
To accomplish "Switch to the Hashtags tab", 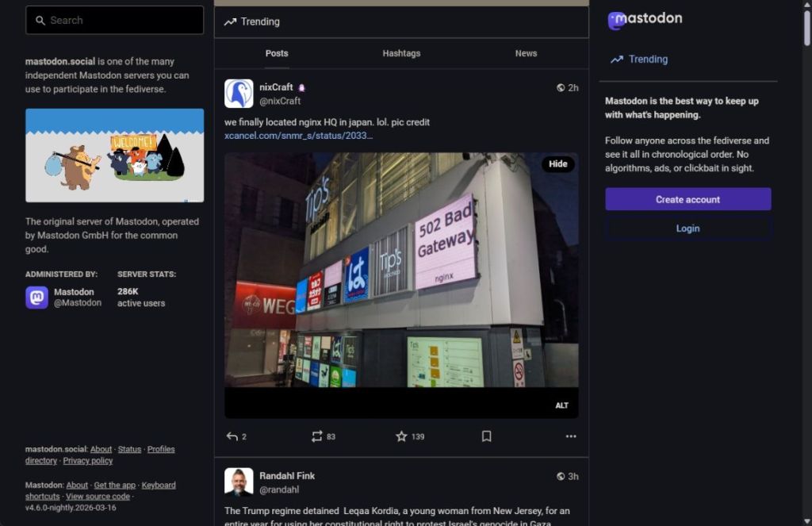I will tap(401, 53).
